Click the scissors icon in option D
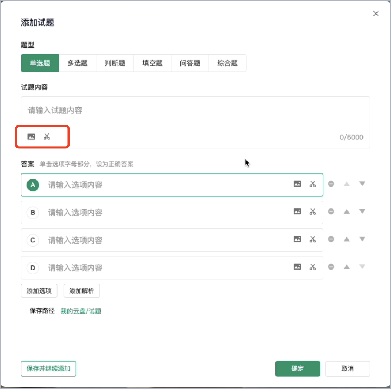The height and width of the screenshot is (390, 392). [313, 267]
